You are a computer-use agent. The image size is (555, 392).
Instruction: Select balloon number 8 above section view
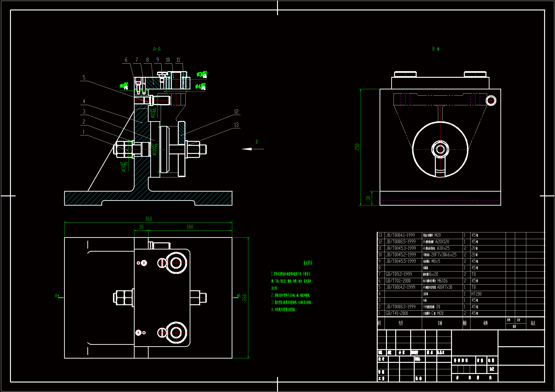(x=147, y=60)
